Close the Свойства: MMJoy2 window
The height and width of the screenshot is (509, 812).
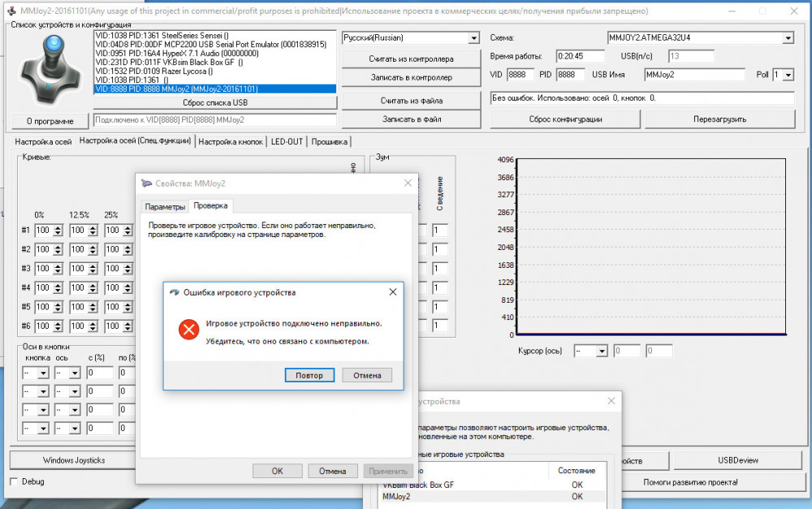click(408, 183)
